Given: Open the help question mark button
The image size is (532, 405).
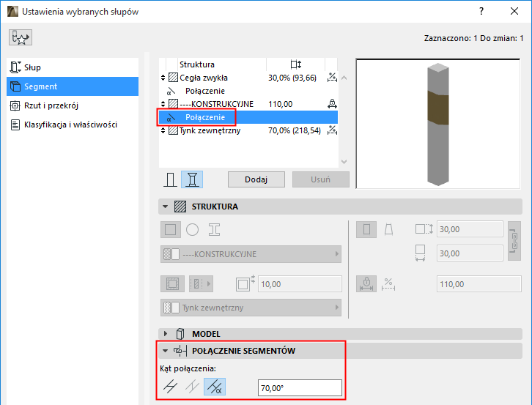Looking at the screenshot, I should click(x=481, y=11).
